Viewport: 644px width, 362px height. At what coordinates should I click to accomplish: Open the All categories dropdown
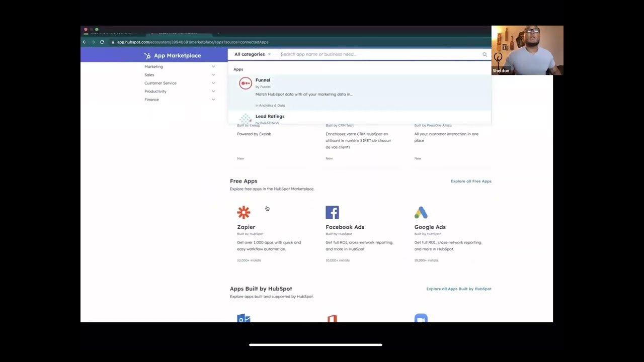(253, 54)
